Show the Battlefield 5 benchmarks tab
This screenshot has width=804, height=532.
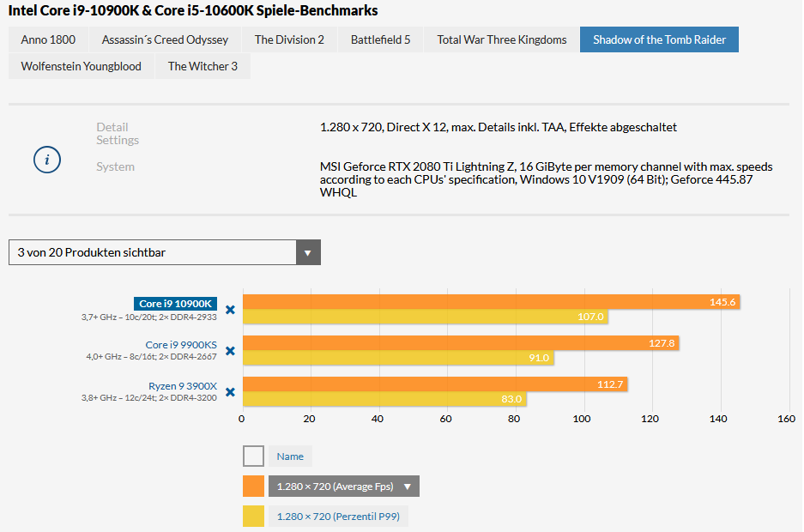[380, 39]
